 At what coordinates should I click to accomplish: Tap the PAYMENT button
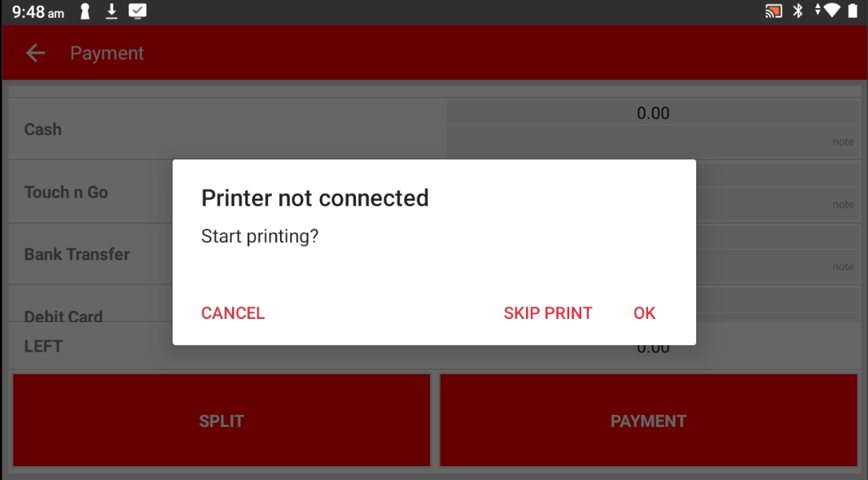tap(648, 421)
